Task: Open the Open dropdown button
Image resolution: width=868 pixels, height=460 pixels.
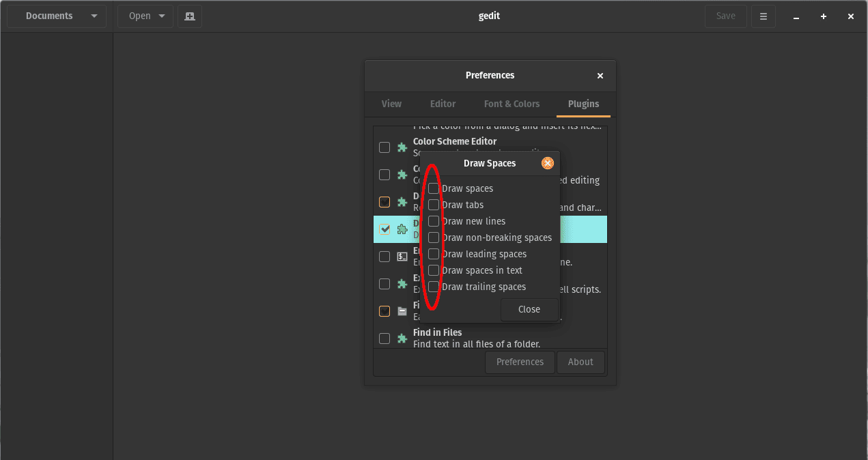Action: pyautogui.click(x=145, y=16)
